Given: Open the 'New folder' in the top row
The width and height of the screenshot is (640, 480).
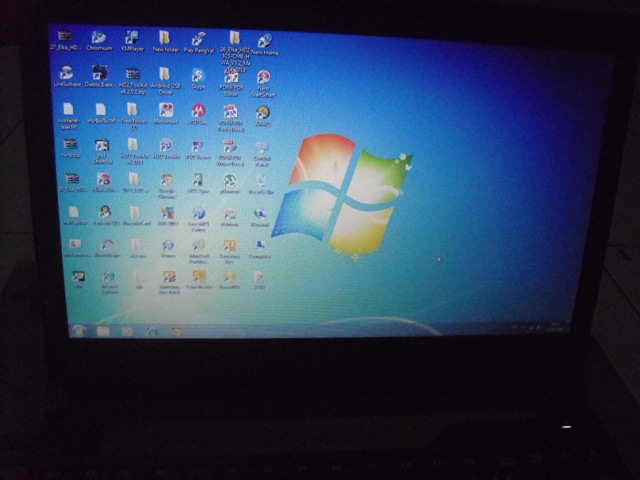Looking at the screenshot, I should (165, 41).
